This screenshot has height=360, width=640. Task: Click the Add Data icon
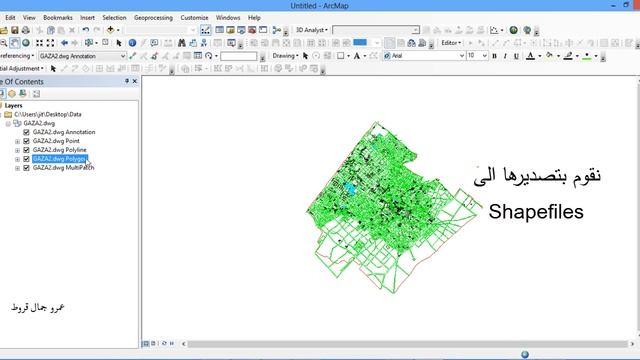click(111, 30)
